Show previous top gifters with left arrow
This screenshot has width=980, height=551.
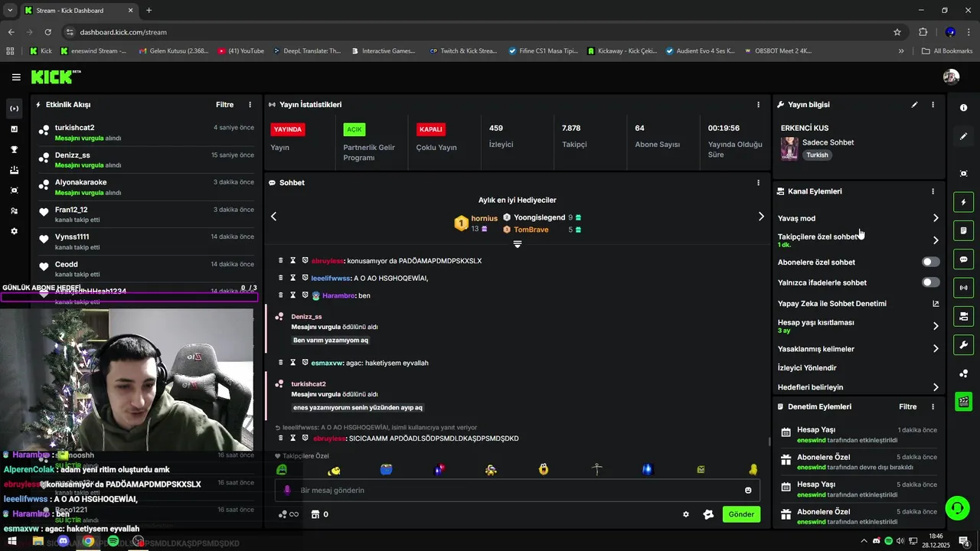tap(273, 217)
